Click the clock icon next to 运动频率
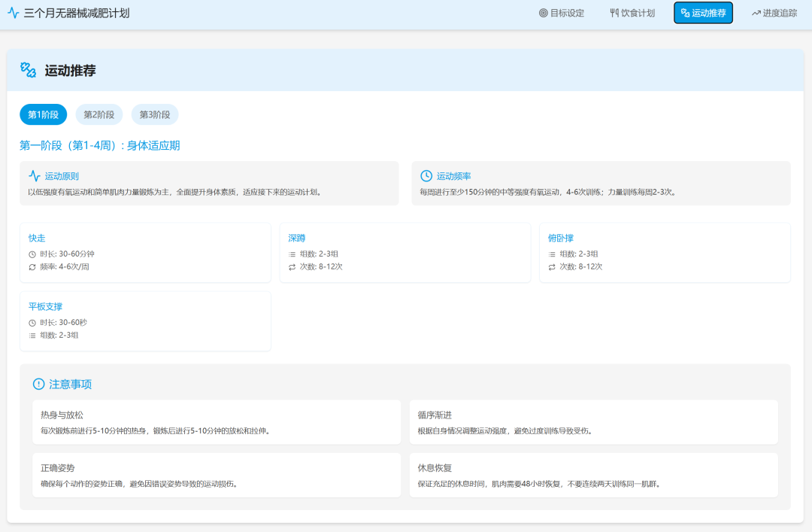Image resolution: width=812 pixels, height=532 pixels. point(426,176)
